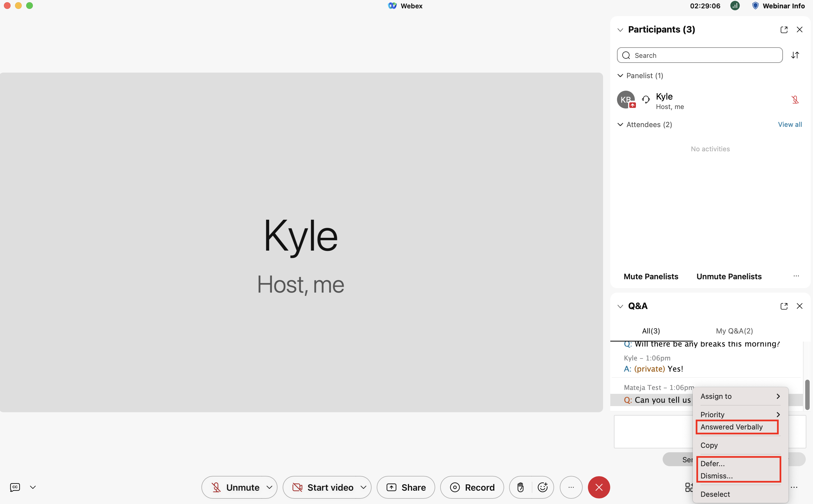The image size is (813, 504).
Task: Click the red end meeting button
Action: coord(599,487)
